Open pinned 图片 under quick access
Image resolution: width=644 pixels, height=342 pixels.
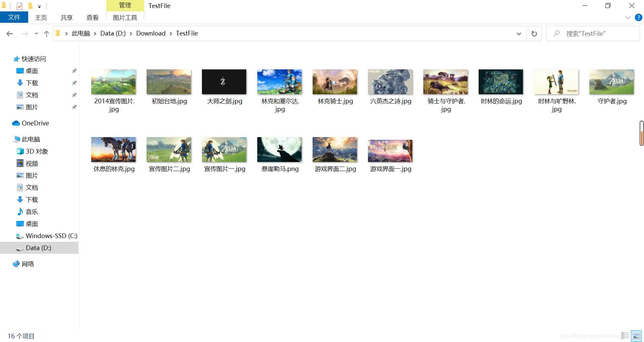pos(32,107)
